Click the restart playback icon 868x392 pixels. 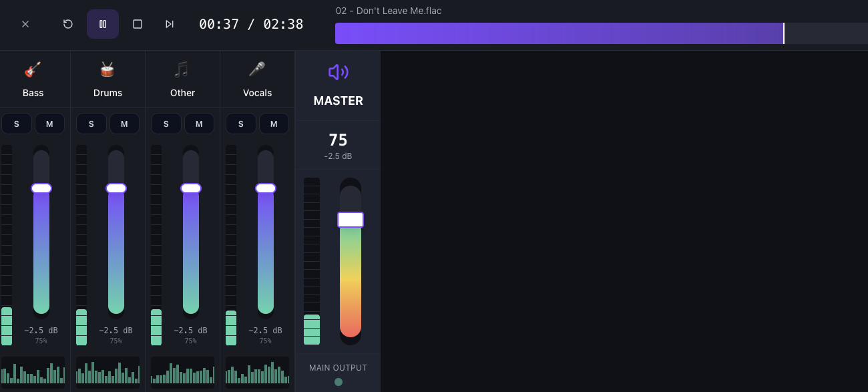(68, 24)
